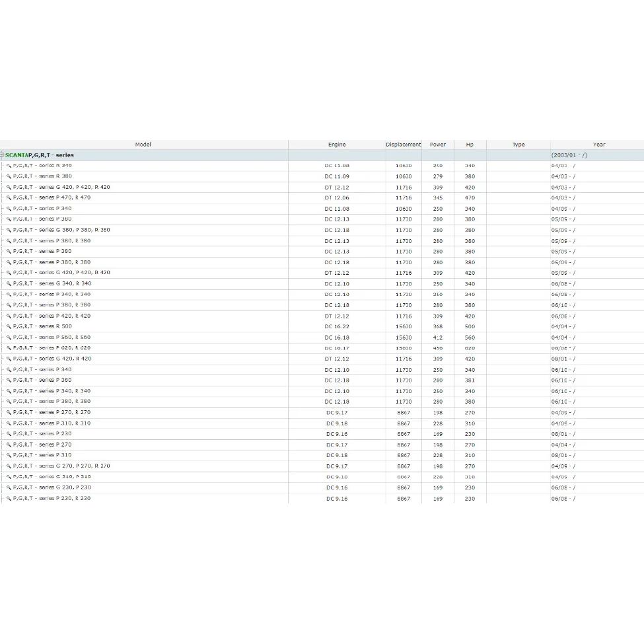Click the group year range (2003/01 - /)
Image resolution: width=644 pixels, height=644 pixels.
569,155
